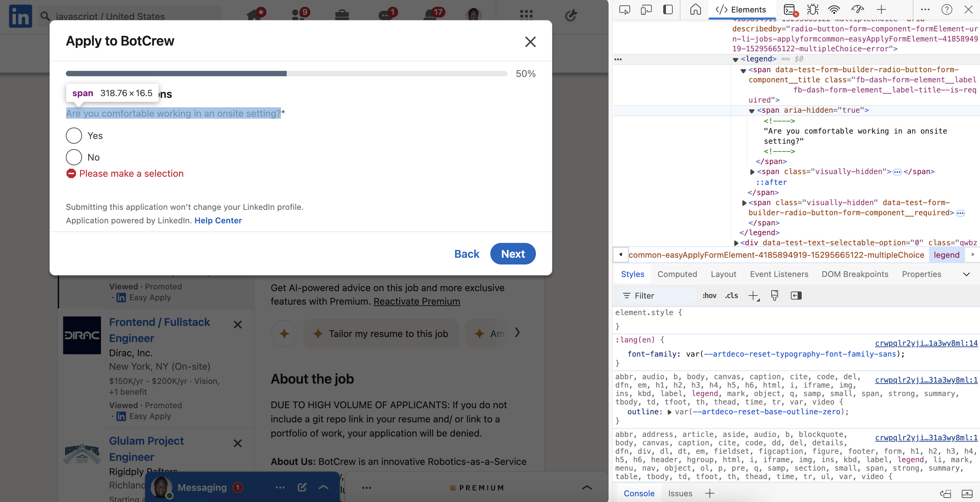Switch to the Styles tab

click(x=633, y=274)
